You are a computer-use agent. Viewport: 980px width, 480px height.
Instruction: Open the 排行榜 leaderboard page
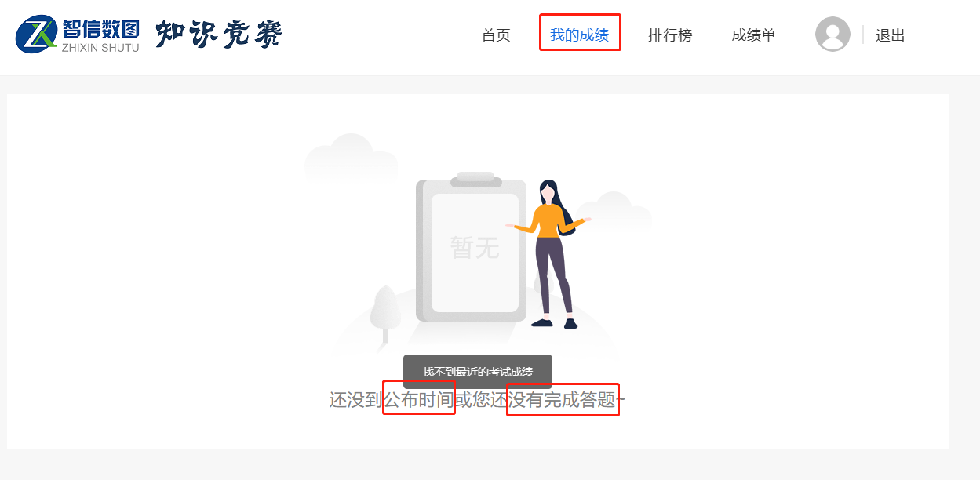(x=670, y=35)
